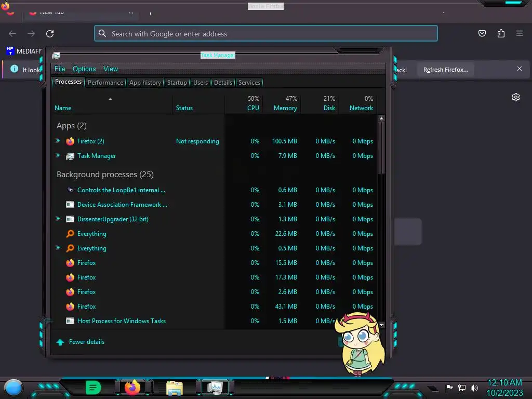Switch to the Services tab
Screen dimensions: 532x399
click(x=249, y=83)
